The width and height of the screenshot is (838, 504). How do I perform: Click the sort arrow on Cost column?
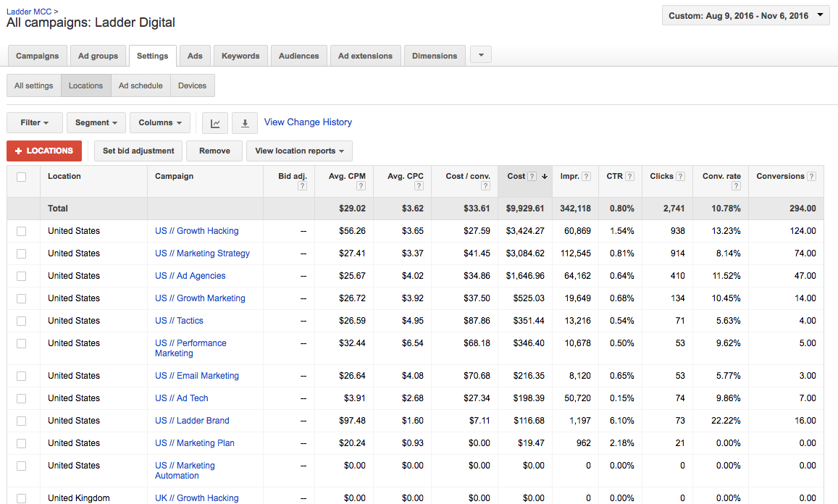(545, 176)
